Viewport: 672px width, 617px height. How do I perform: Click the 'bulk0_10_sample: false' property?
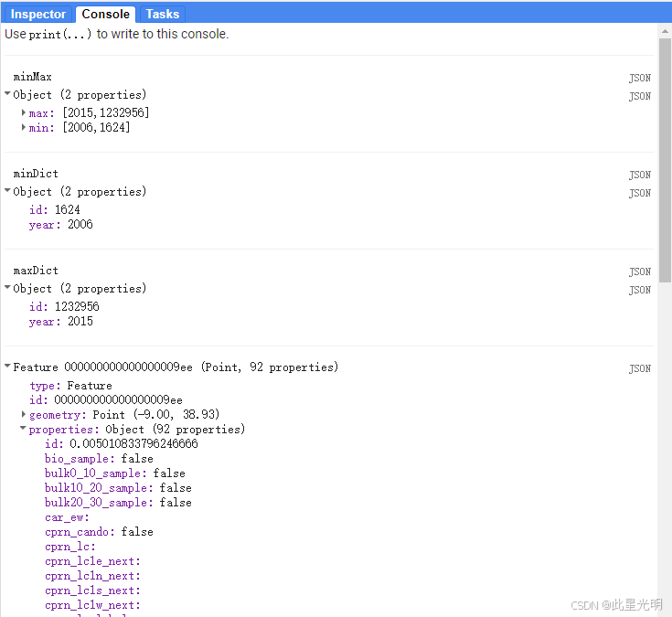115,473
